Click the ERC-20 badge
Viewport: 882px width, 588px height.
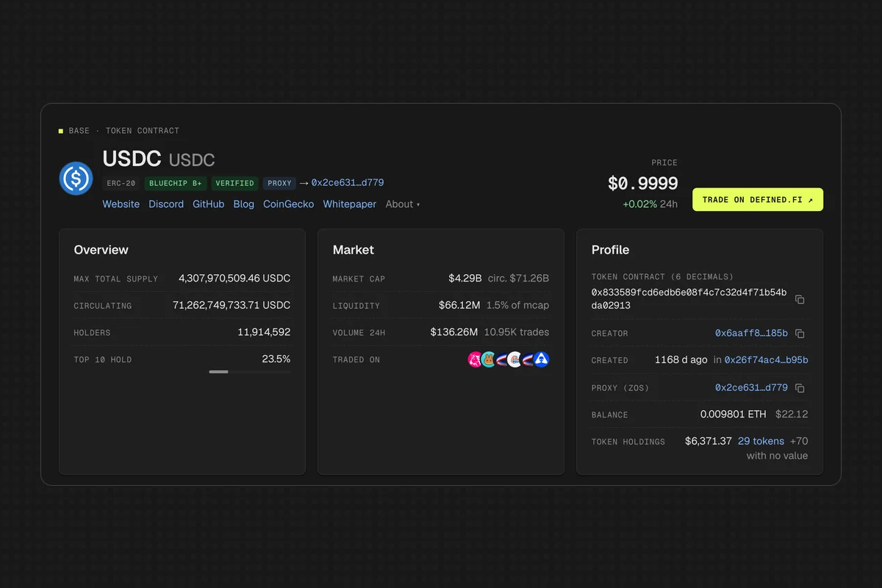pyautogui.click(x=121, y=183)
